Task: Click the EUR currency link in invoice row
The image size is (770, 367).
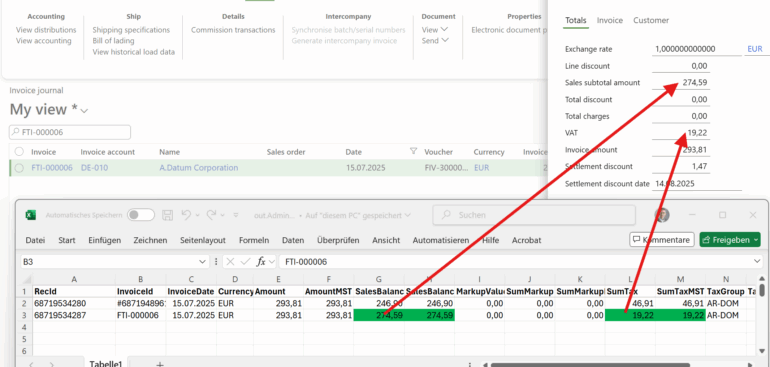Action: coord(482,168)
